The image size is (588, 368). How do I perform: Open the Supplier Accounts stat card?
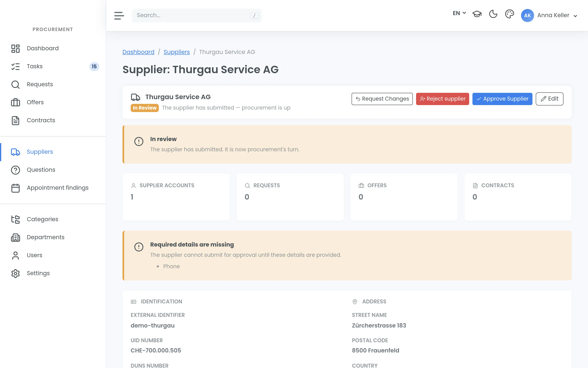176,197
